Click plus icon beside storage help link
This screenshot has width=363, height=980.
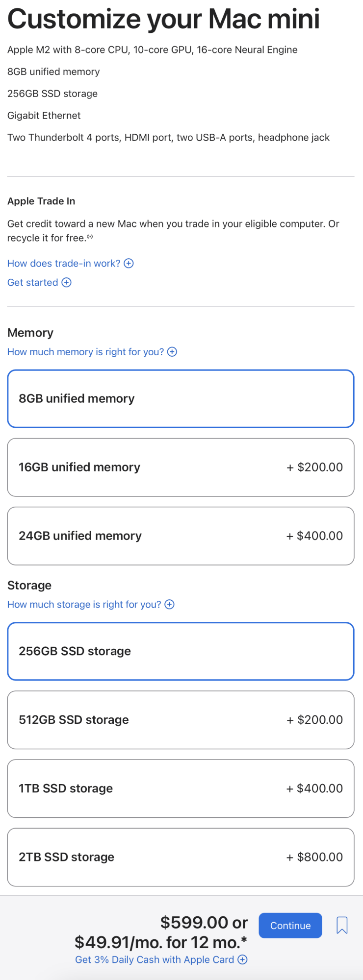[x=170, y=605]
